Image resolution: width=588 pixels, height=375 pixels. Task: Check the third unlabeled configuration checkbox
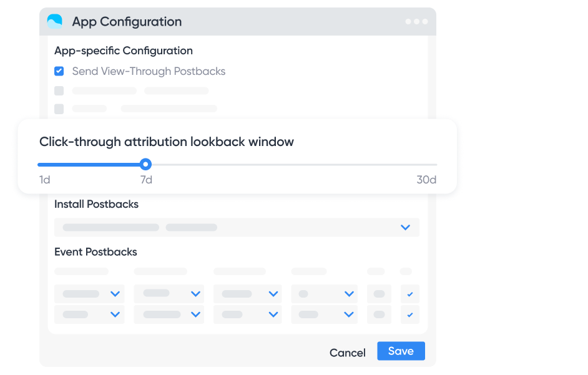(x=59, y=109)
